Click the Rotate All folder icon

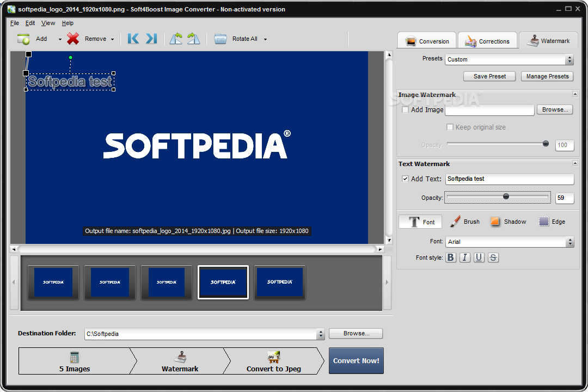coord(220,39)
